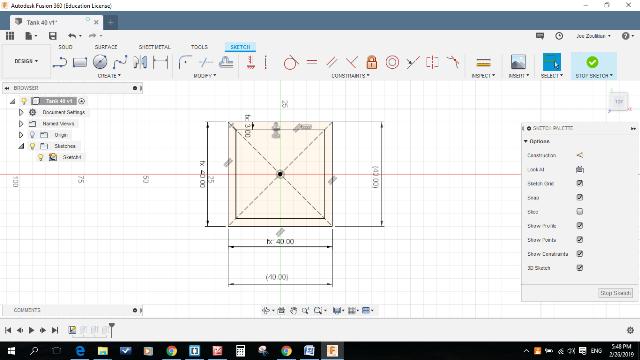Apply the Equal constraint
This screenshot has height=360, width=640.
point(311,62)
